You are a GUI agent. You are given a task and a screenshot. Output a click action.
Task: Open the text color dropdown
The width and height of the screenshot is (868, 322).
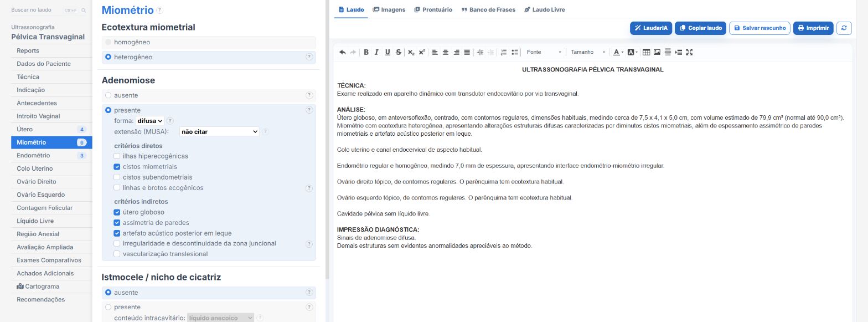[618, 52]
